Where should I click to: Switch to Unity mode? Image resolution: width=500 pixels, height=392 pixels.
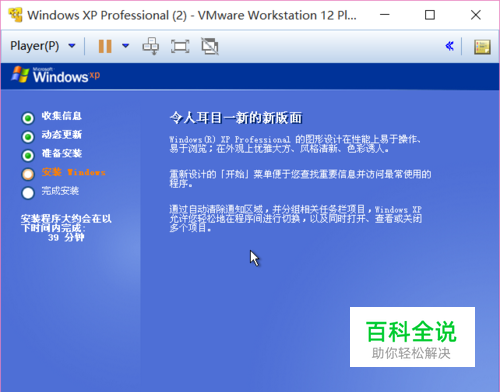[x=210, y=46]
